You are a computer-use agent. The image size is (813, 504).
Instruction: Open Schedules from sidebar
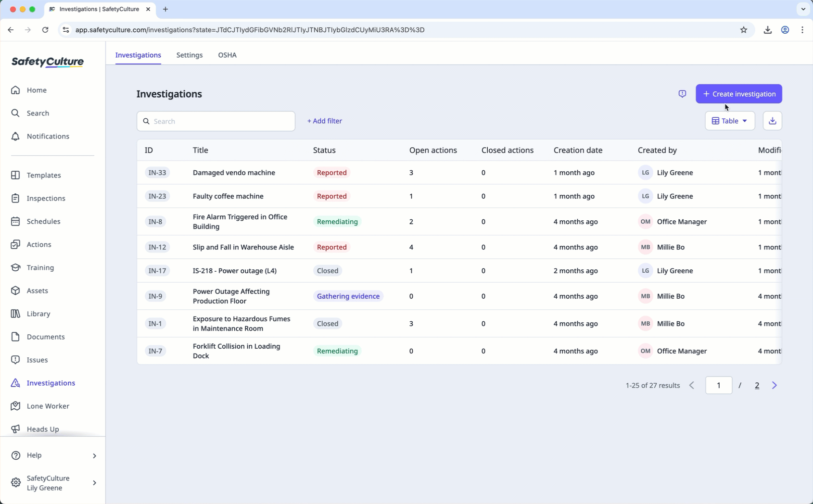tap(43, 221)
